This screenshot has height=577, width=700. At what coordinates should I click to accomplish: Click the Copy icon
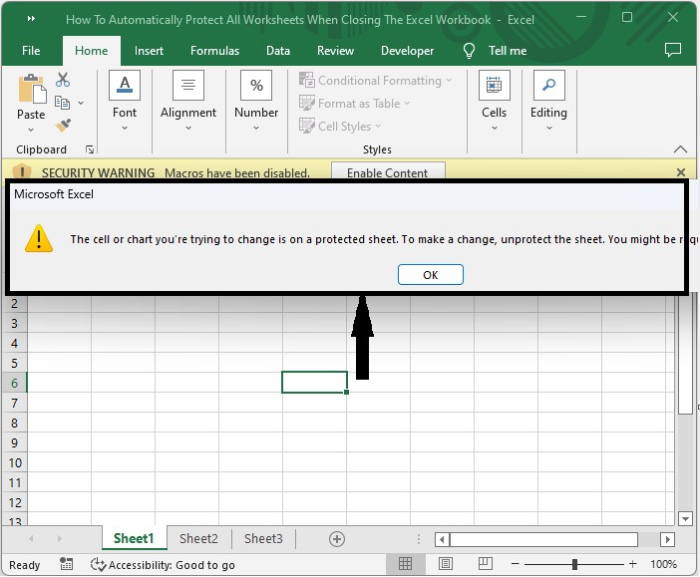[62, 103]
